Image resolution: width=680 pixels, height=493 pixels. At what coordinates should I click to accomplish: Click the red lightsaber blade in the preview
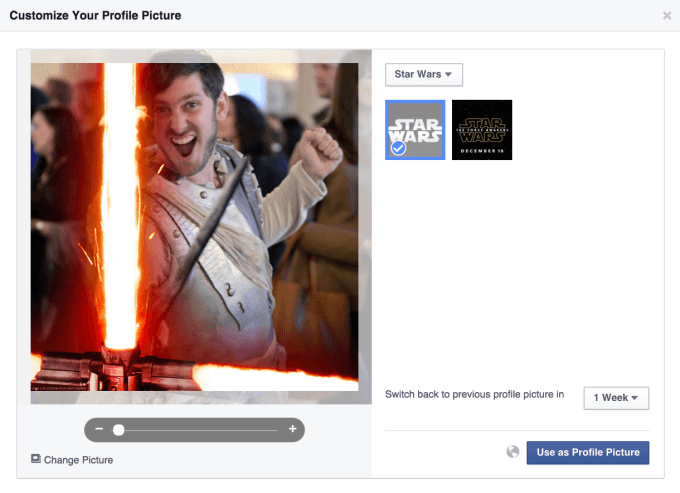point(122,200)
